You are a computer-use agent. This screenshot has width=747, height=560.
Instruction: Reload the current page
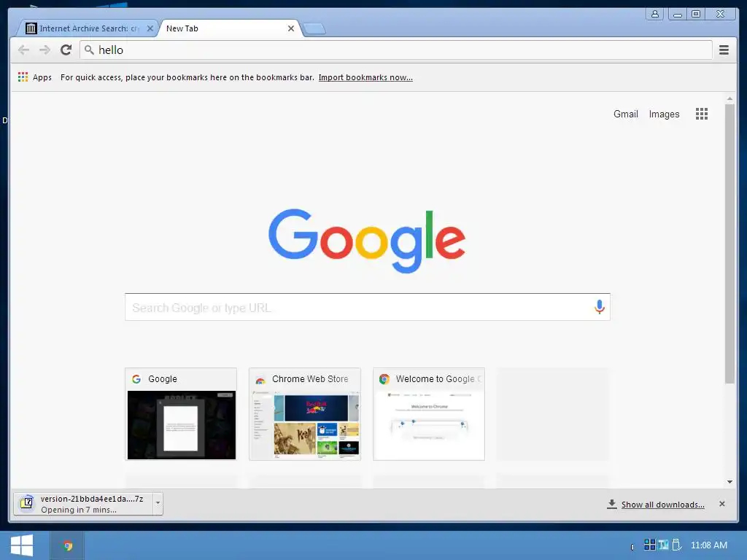(66, 50)
